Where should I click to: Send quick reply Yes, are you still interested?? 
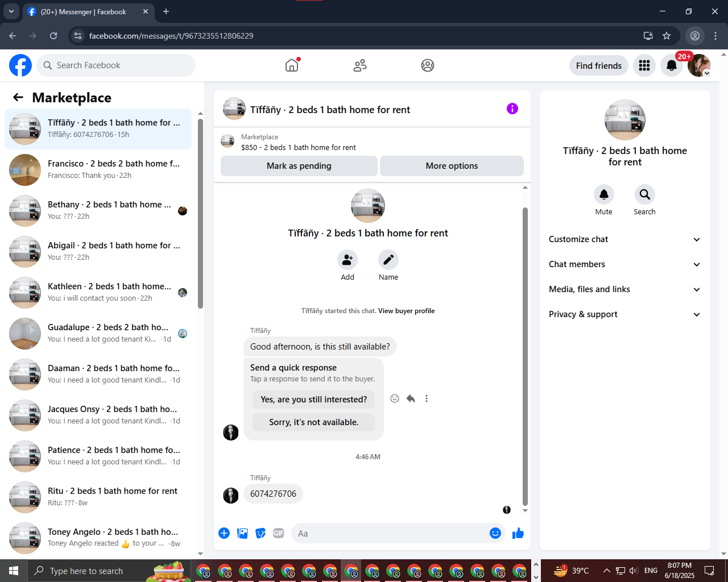314,400
